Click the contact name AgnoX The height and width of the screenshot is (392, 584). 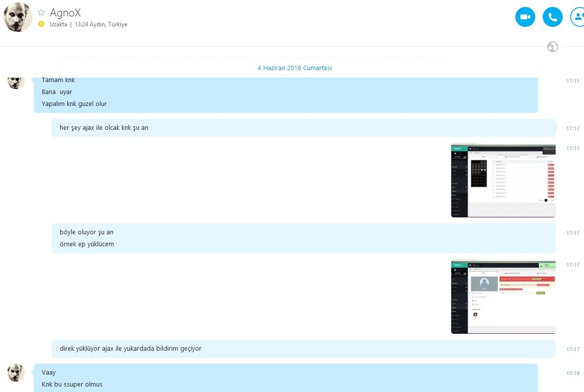point(65,12)
